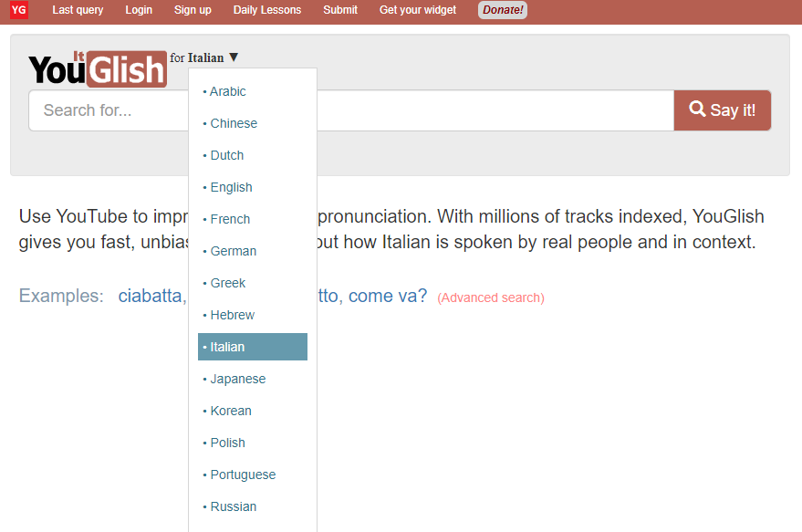This screenshot has width=802, height=532.
Task: Click the Donate! button
Action: [x=503, y=10]
